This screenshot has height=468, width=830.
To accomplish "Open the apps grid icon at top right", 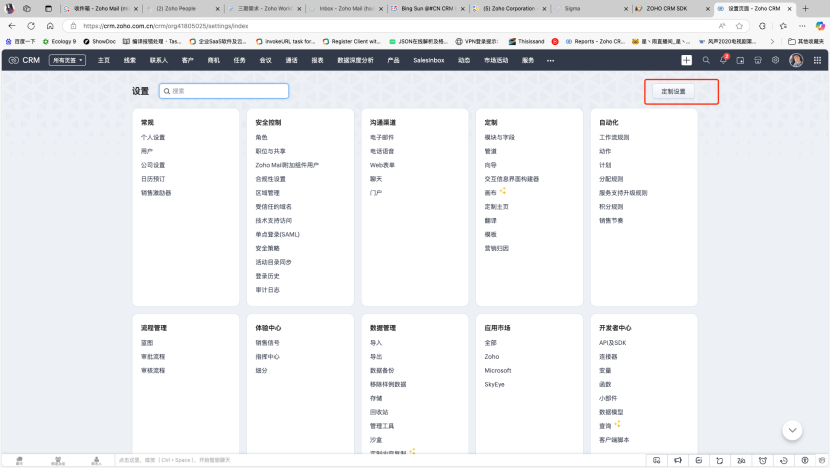I will (815, 60).
